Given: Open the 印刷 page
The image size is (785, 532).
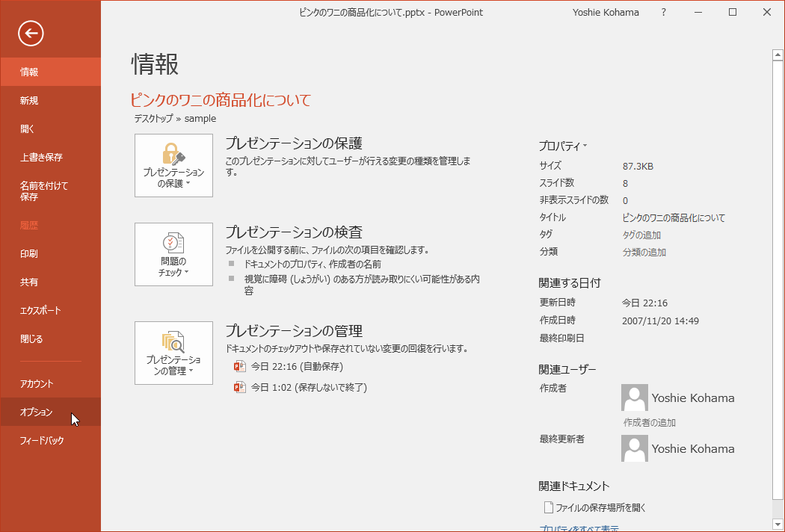Looking at the screenshot, I should click(x=51, y=254).
